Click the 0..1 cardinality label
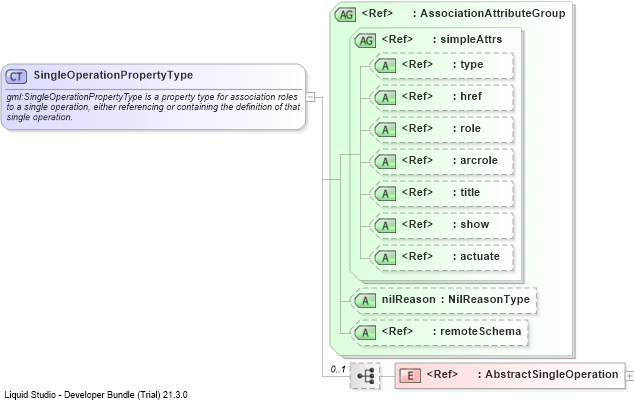The image size is (634, 400). [x=338, y=369]
